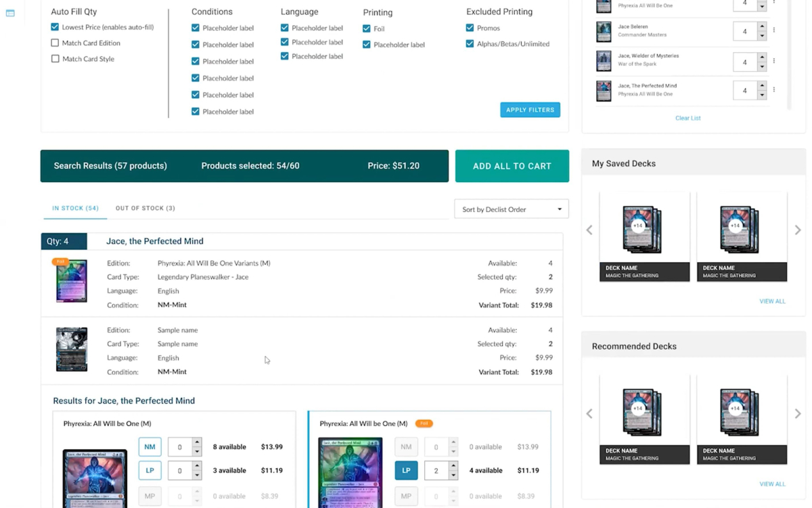Viewport: 812px width, 508px height.
Task: Click next arrow in My Saved Decks
Action: [x=798, y=230]
